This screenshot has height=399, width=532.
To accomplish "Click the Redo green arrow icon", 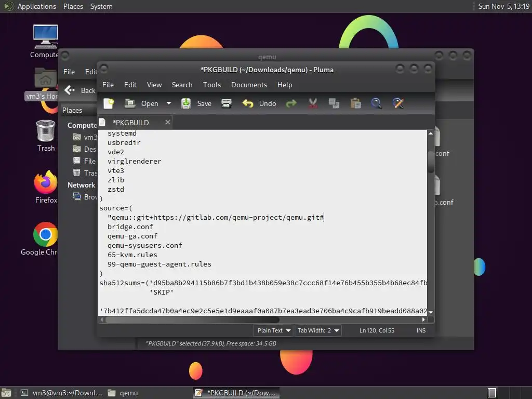I will pos(291,103).
